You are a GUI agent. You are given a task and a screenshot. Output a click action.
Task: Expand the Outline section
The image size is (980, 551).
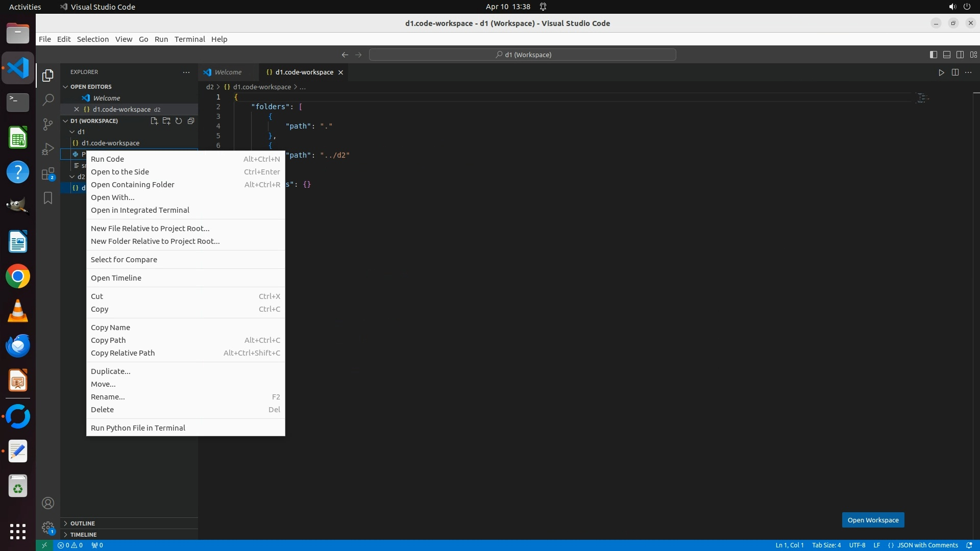(x=83, y=523)
